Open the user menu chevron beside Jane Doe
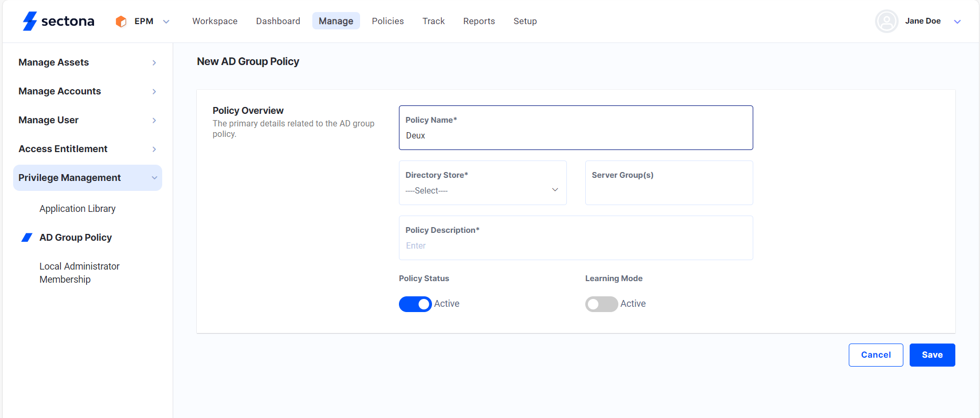The width and height of the screenshot is (980, 418). coord(957,22)
